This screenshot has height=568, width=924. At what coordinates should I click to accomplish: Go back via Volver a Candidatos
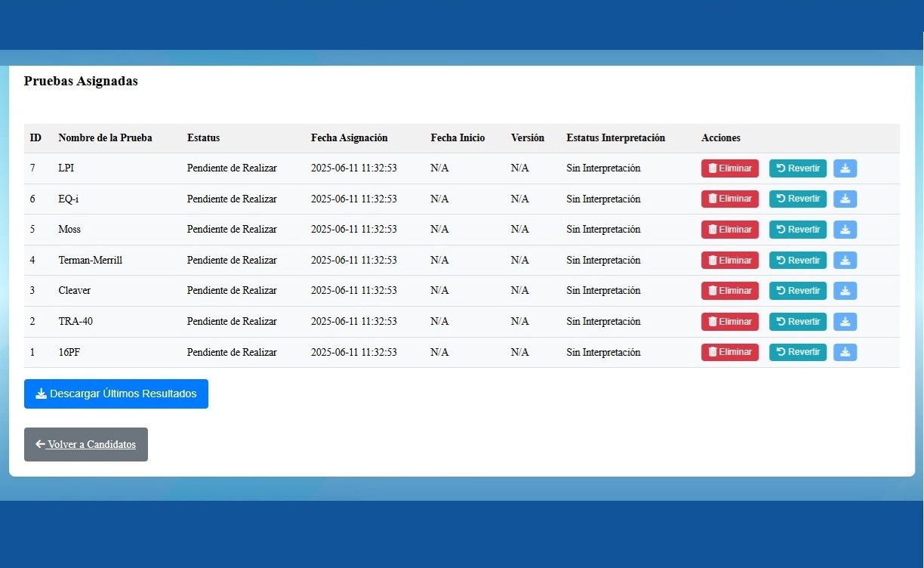tap(86, 444)
